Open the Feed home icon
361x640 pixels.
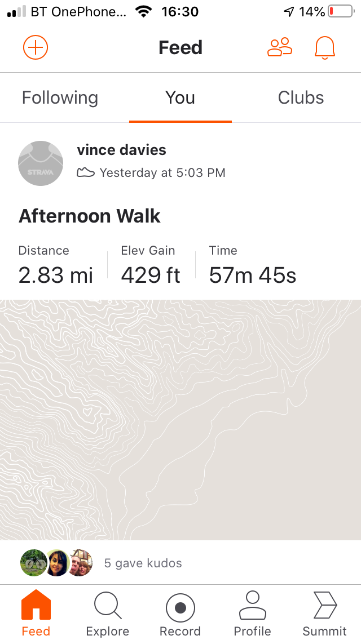(36, 605)
